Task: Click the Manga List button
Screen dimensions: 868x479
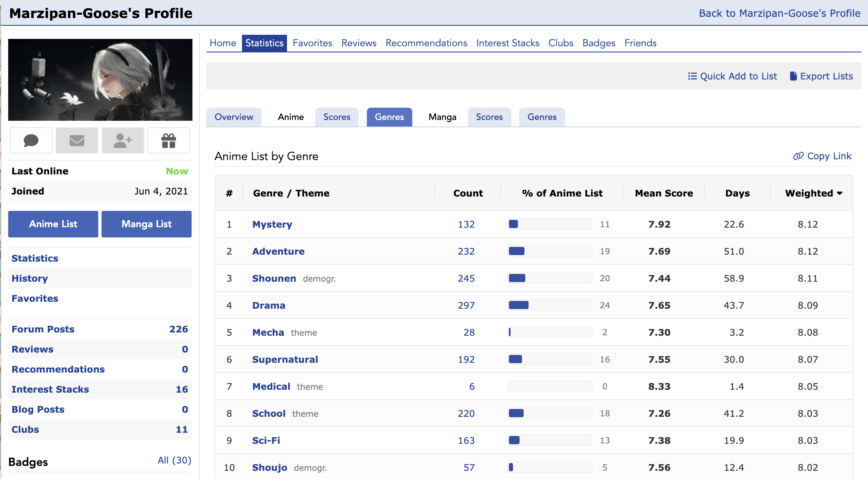Action: click(147, 224)
